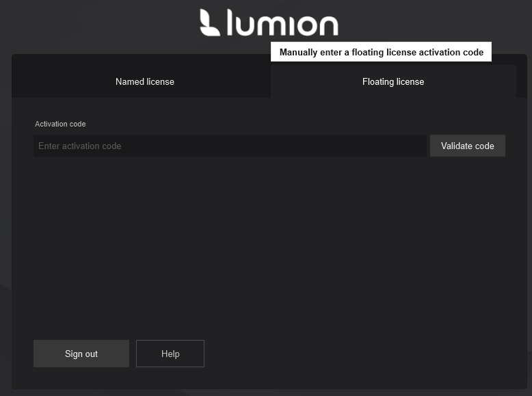532x396 pixels.
Task: Activate the Floating license tab header
Action: (393, 81)
